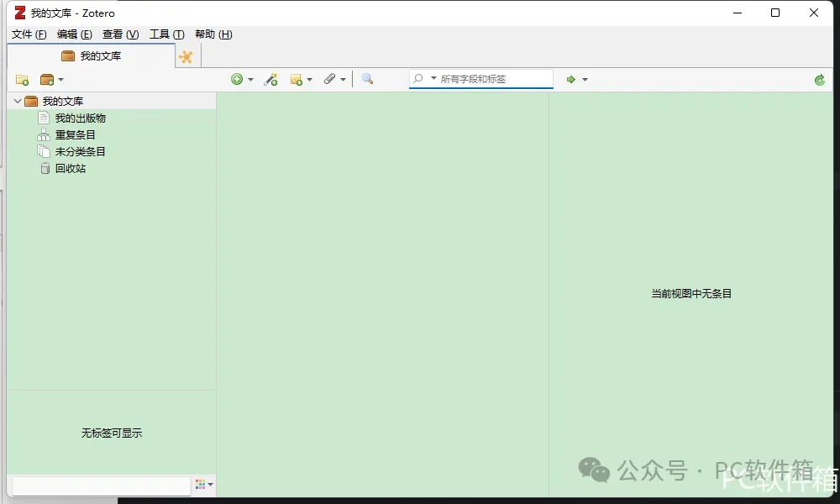Open the 回收站 trash item
Screen dimensions: 840x504
[71, 168]
